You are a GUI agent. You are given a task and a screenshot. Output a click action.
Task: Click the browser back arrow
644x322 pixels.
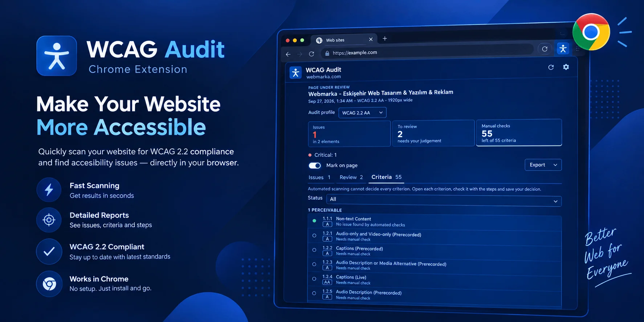pyautogui.click(x=288, y=54)
